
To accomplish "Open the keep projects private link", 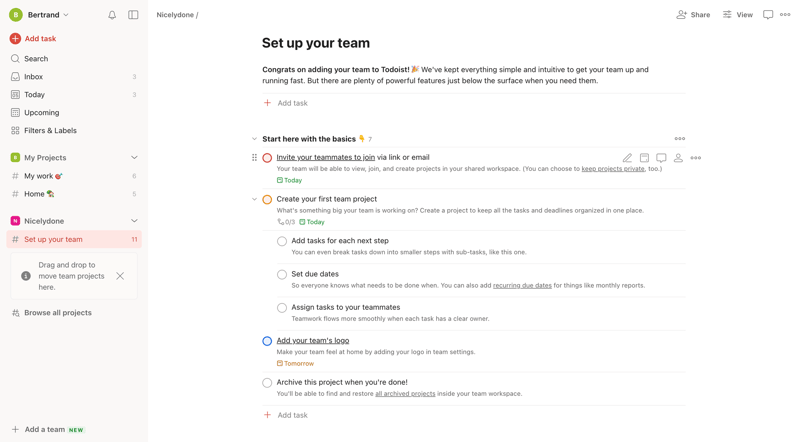I will pyautogui.click(x=613, y=169).
